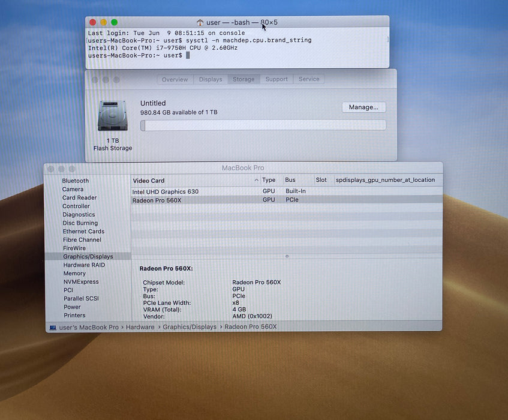
Task: Select FireWire in the sidebar
Action: coord(74,248)
